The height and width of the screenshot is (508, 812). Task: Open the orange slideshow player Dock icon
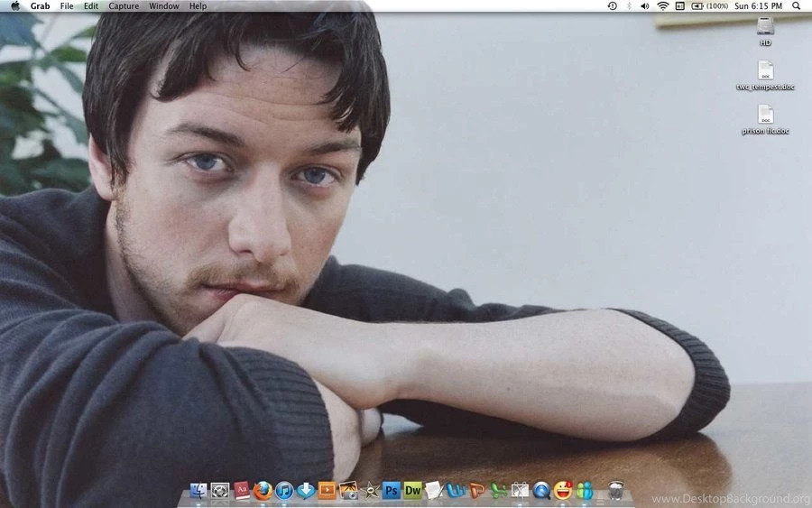click(x=328, y=490)
